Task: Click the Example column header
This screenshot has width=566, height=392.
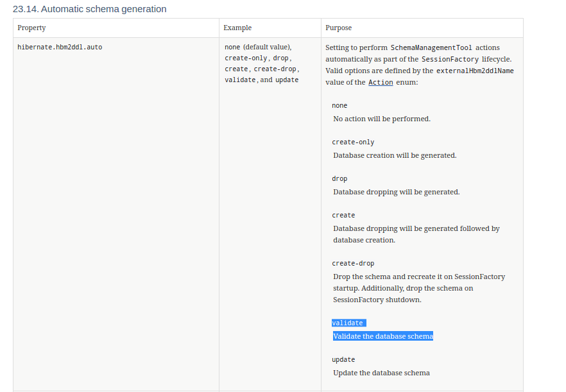Action: pos(237,28)
